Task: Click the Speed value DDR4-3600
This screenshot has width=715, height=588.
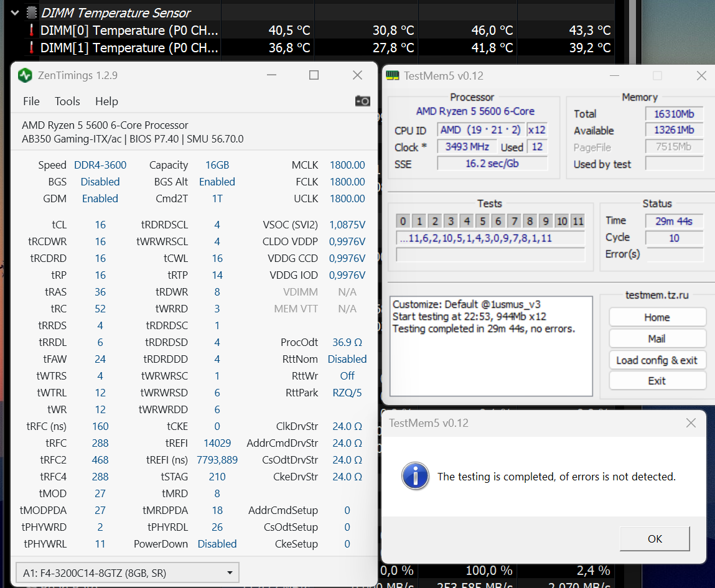Action: 100,165
